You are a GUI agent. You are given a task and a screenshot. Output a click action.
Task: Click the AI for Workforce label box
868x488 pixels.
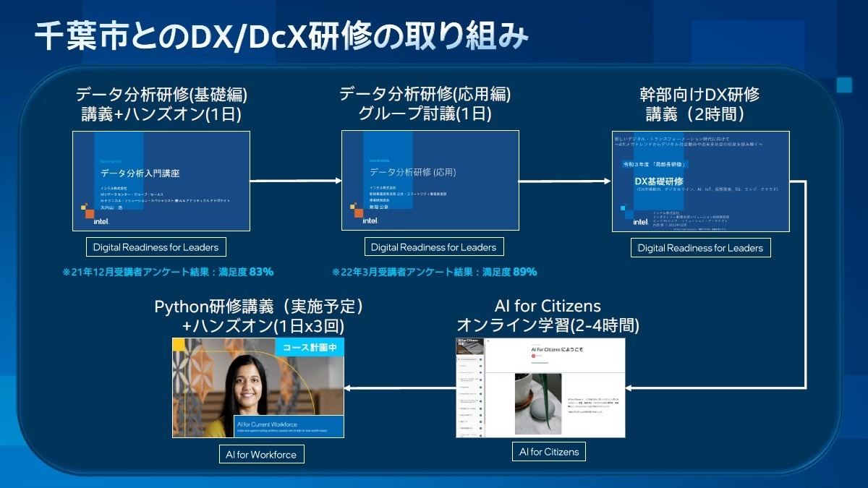coord(261,455)
